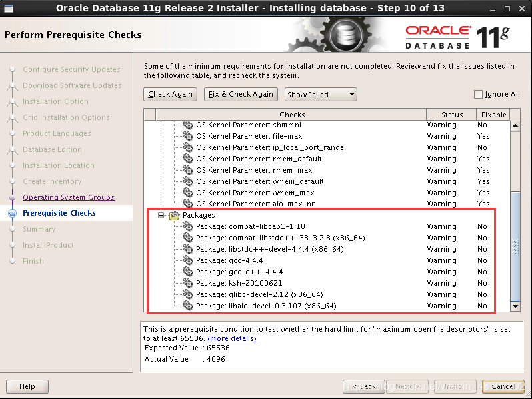Click the Packages folder icon

[175, 215]
